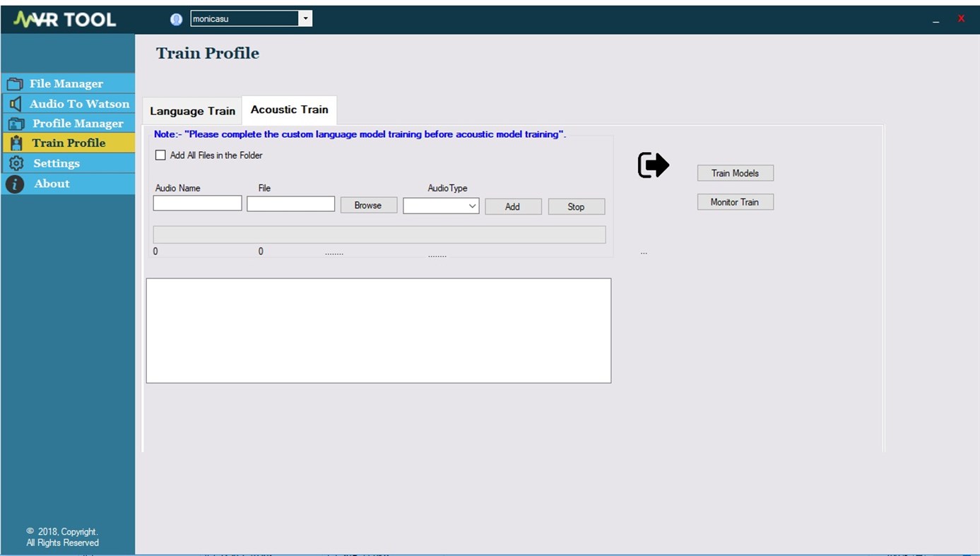The height and width of the screenshot is (556, 980).
Task: Expand the monicasu user dropdown
Action: 305,18
